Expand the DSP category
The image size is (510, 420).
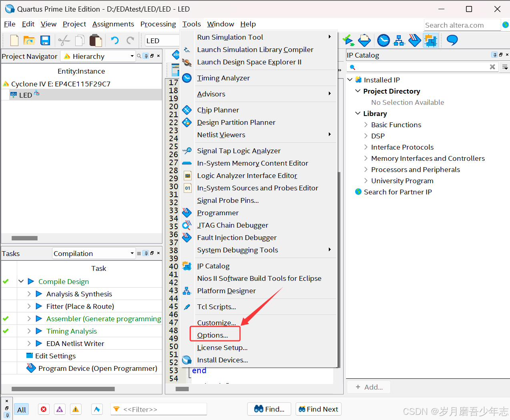366,136
